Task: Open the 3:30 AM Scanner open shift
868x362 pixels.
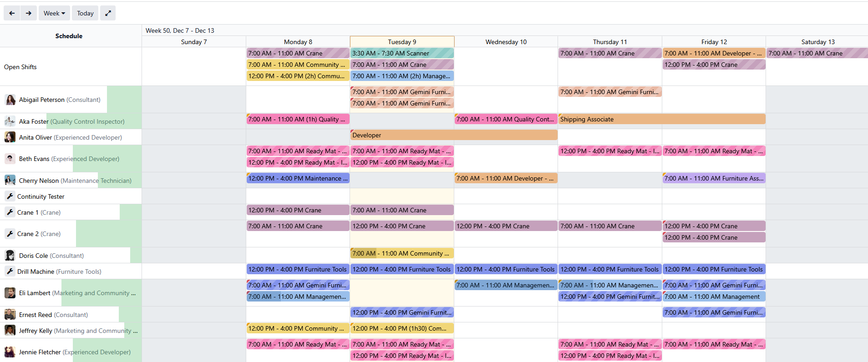Action: 402,53
